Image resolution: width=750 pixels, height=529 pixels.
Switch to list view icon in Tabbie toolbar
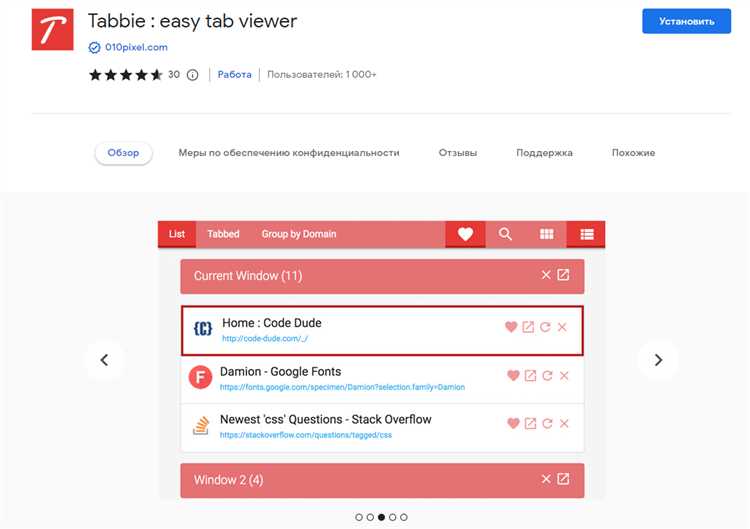pos(586,234)
